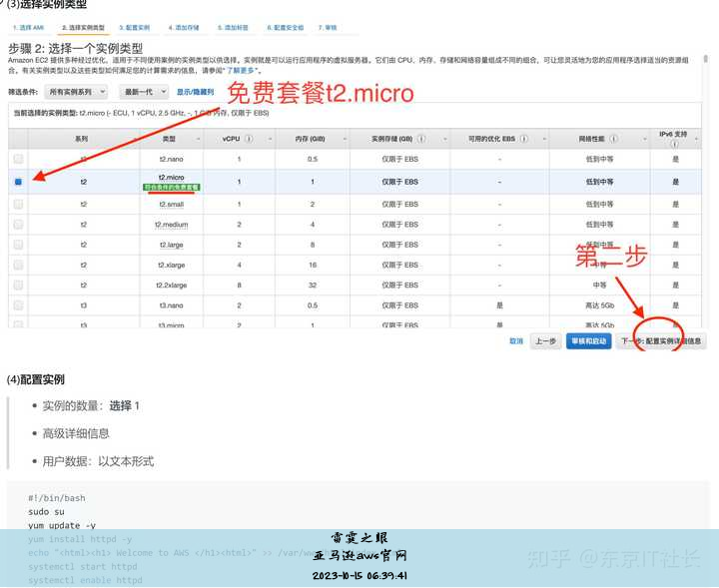
Task: Click the t2.micro type cell
Action: click(x=172, y=178)
